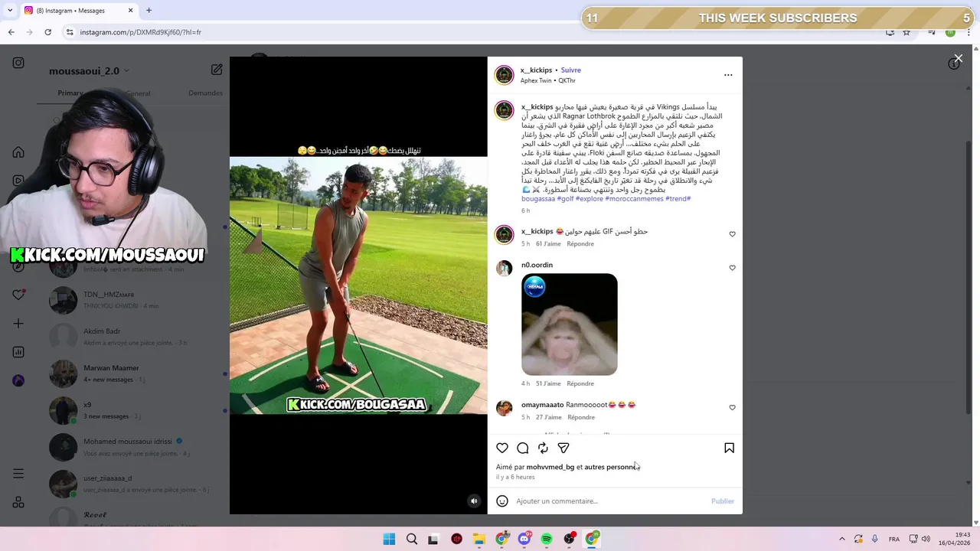Show hidden system tray icons
Screen dimensions: 980x551
(x=841, y=539)
